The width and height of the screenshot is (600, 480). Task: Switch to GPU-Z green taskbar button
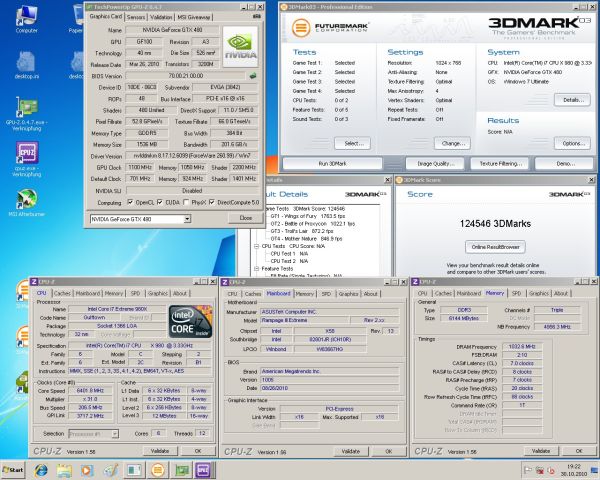tap(182, 470)
